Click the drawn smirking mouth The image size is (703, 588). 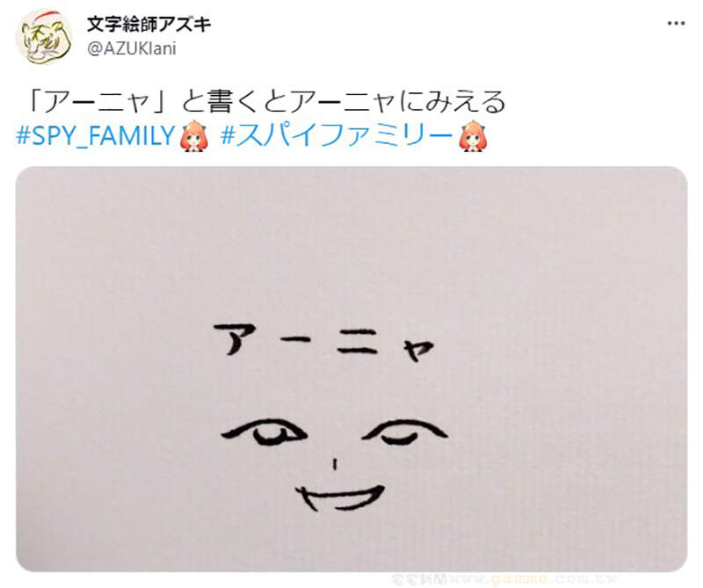pos(339,497)
